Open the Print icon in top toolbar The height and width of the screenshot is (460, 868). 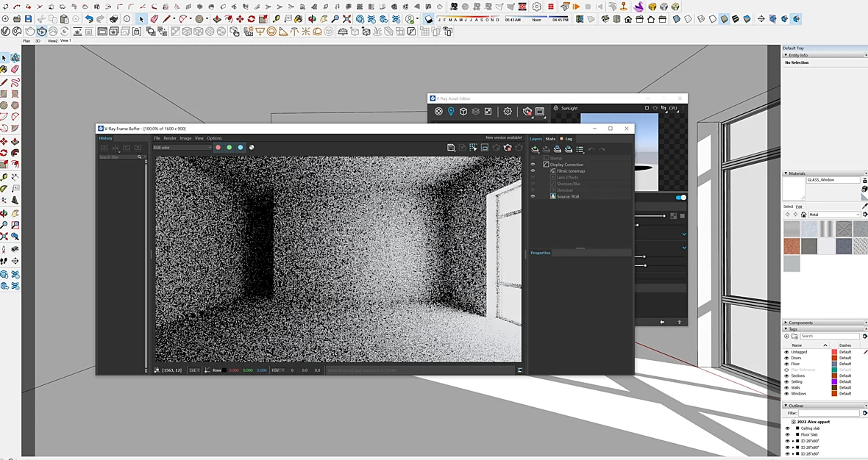point(114,19)
